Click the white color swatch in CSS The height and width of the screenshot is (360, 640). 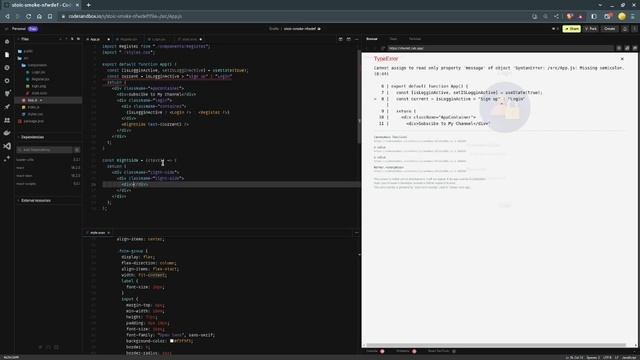(x=172, y=341)
